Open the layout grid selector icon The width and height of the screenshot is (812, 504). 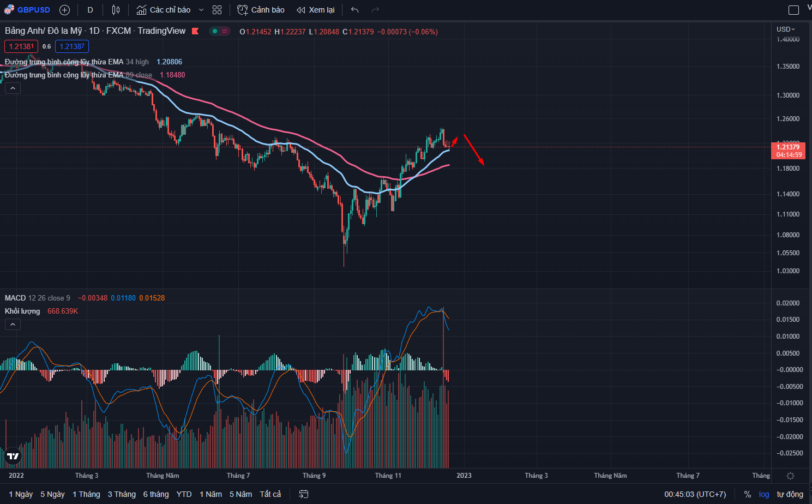(217, 10)
